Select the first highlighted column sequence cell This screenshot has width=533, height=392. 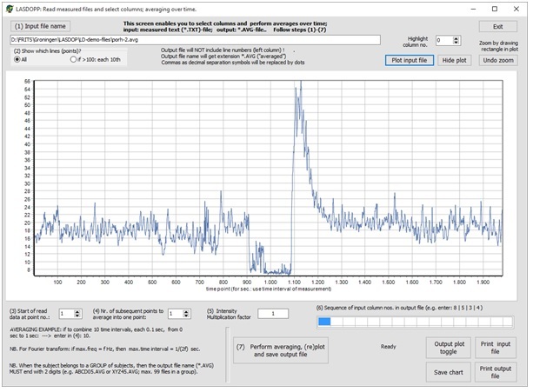tap(324, 322)
